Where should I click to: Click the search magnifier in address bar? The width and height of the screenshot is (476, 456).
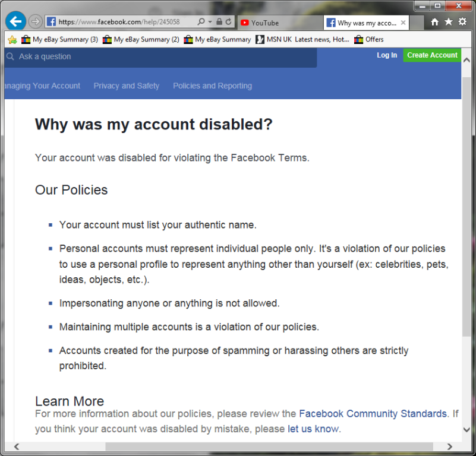tap(201, 22)
